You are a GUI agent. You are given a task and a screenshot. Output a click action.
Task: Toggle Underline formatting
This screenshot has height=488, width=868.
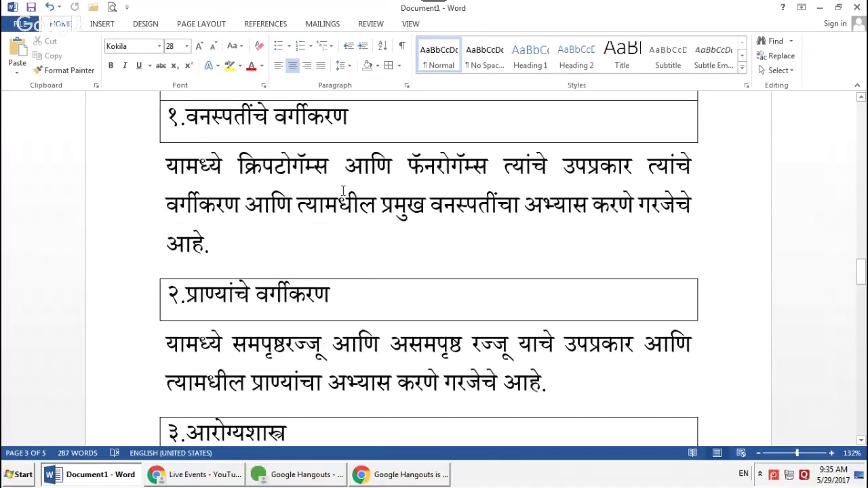pyautogui.click(x=139, y=66)
